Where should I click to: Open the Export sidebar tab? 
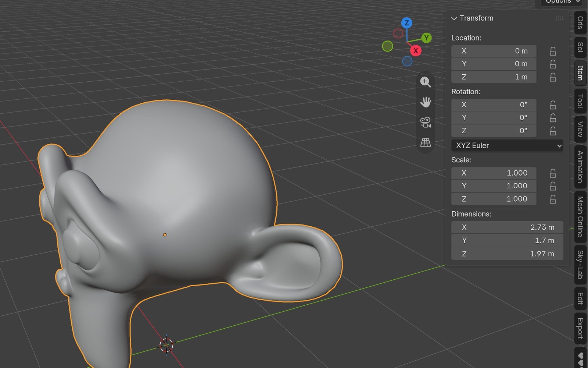point(580,328)
